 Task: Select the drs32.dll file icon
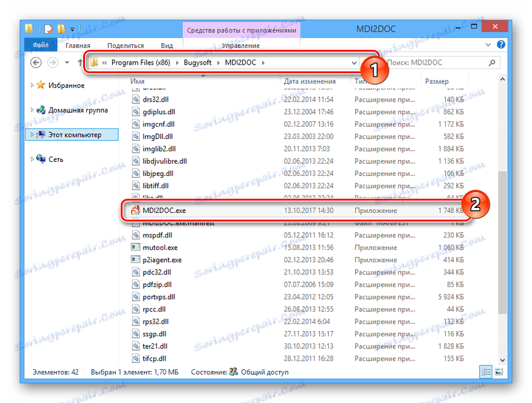tap(135, 99)
